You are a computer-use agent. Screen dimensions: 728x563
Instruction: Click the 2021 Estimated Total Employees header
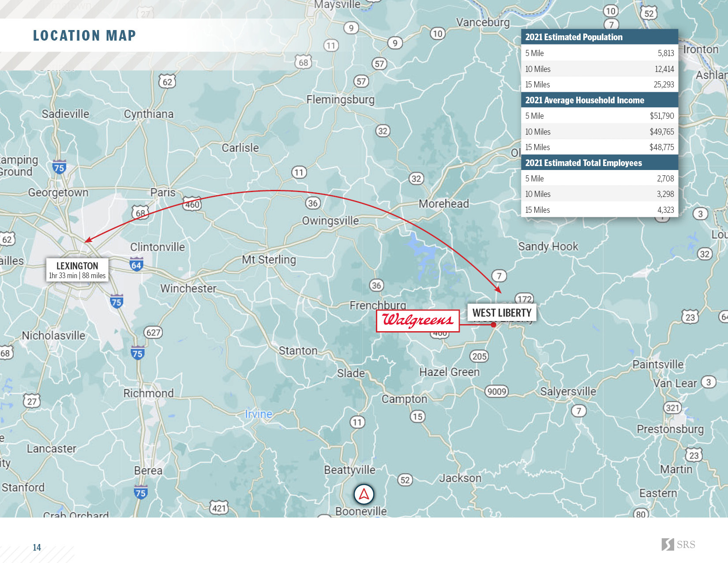click(x=600, y=163)
